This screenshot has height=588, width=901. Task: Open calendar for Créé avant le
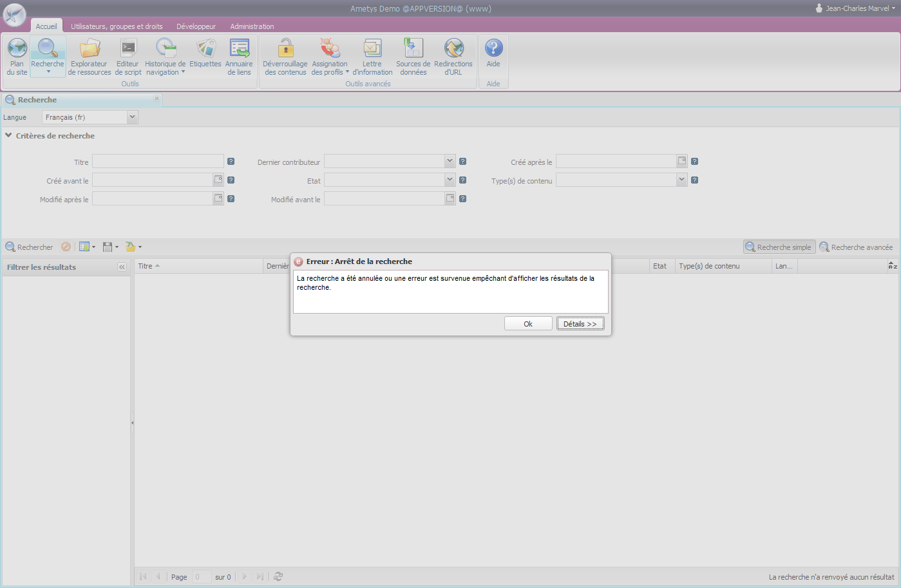click(x=218, y=180)
